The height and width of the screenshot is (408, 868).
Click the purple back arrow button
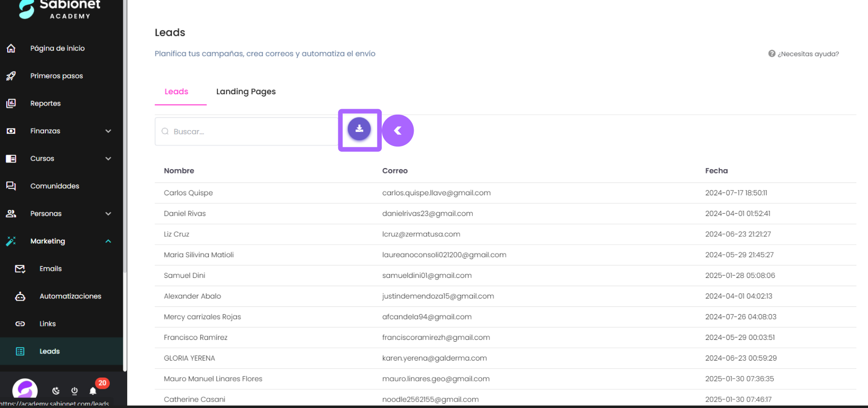[398, 131]
